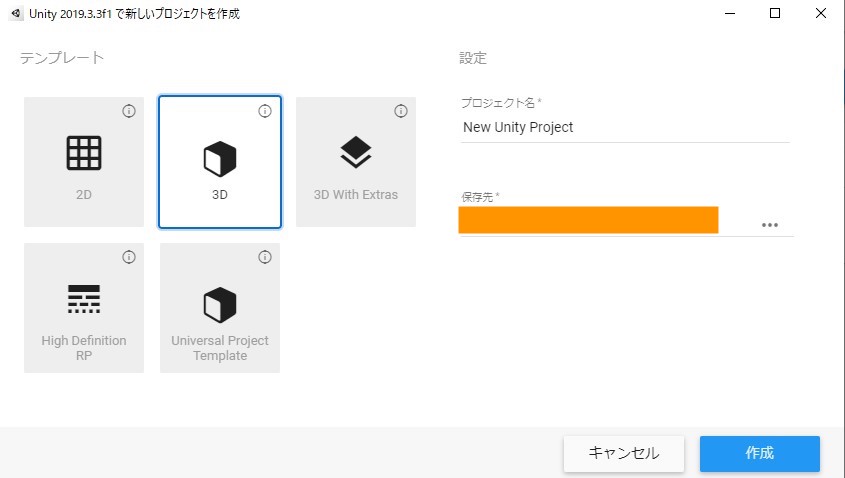
Task: Edit the project name field
Action: coord(625,128)
